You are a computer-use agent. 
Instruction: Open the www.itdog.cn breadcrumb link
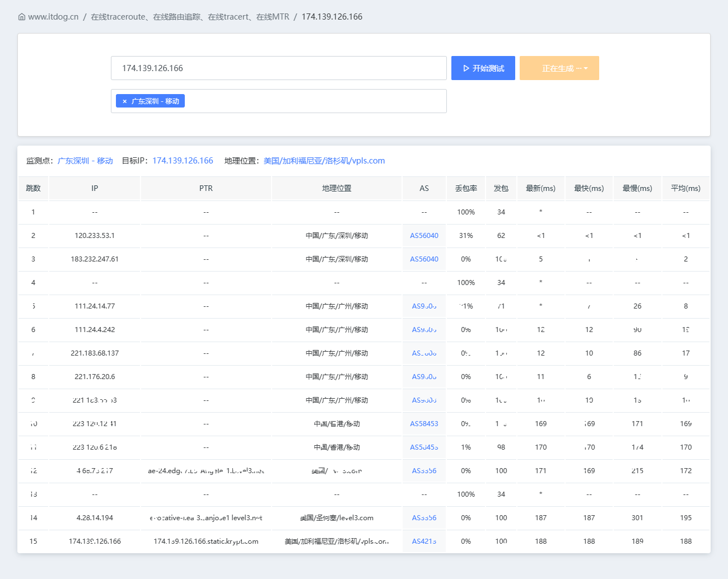[53, 17]
